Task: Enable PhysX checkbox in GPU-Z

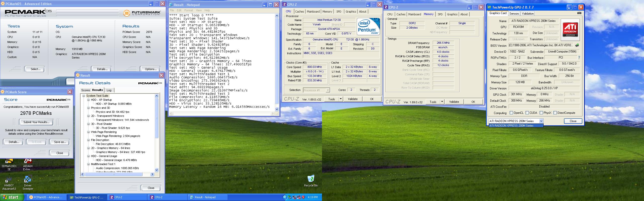Action: (541, 113)
